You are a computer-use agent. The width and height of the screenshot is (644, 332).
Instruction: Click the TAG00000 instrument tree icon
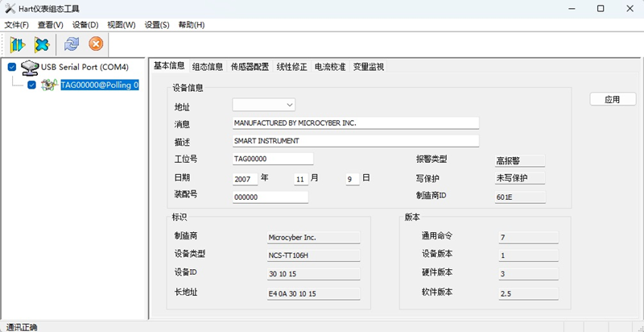pyautogui.click(x=50, y=85)
